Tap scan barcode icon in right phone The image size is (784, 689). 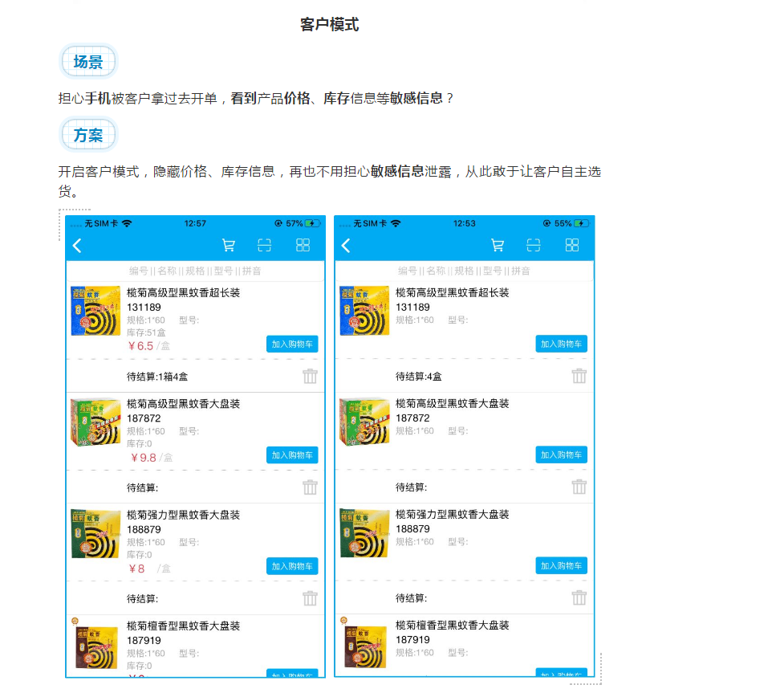pyautogui.click(x=534, y=245)
